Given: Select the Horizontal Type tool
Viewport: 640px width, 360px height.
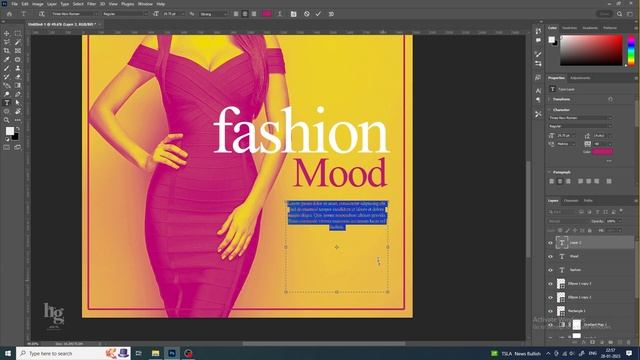Looking at the screenshot, I should [x=7, y=102].
